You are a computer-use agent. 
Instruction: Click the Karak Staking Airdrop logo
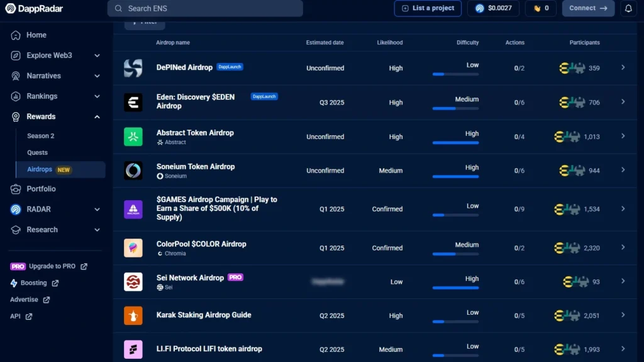(133, 315)
